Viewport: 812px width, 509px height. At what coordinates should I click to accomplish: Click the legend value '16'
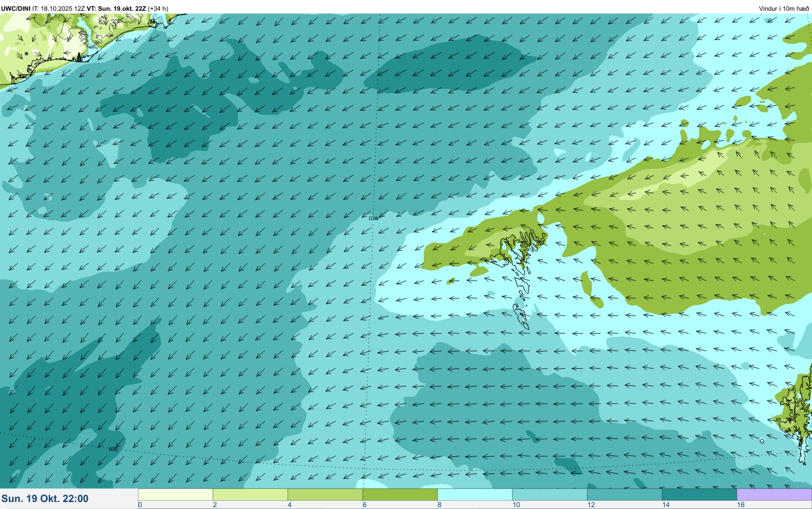740,505
